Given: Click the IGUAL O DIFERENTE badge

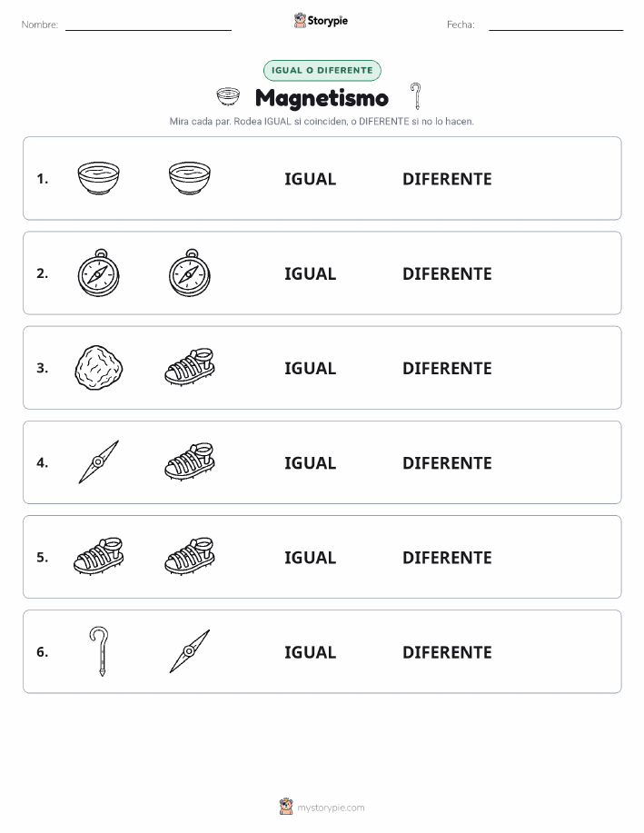Looking at the screenshot, I should pos(322,70).
